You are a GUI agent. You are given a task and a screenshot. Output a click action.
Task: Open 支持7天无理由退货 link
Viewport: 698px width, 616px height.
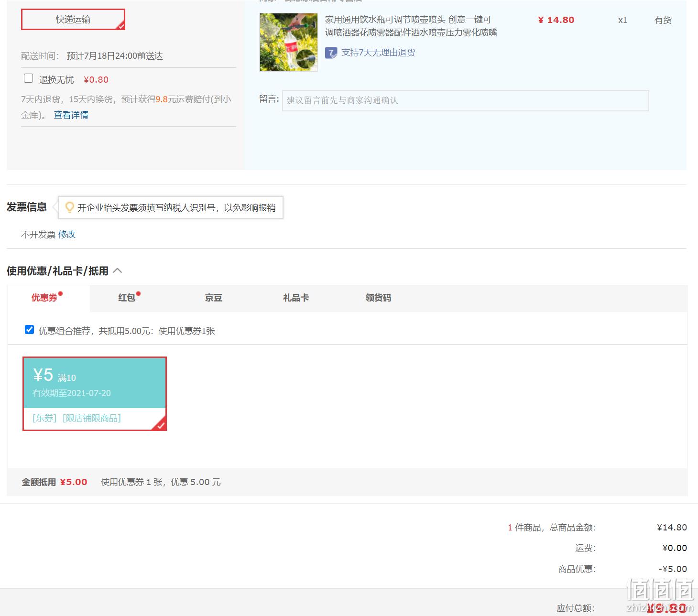378,53
